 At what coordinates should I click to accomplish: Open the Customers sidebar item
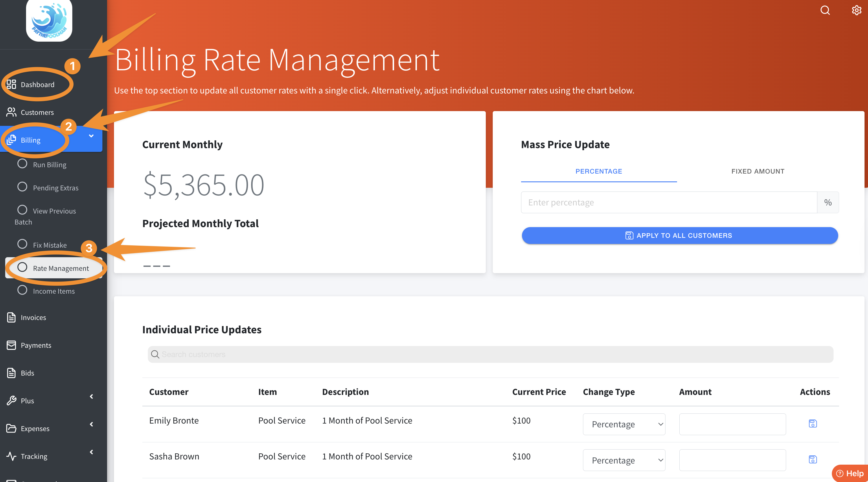pyautogui.click(x=37, y=112)
